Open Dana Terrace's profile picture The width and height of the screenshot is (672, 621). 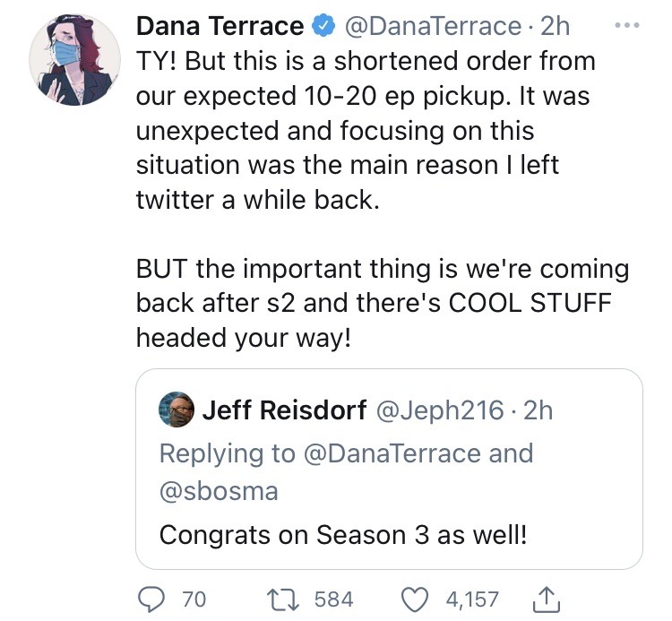tap(74, 57)
